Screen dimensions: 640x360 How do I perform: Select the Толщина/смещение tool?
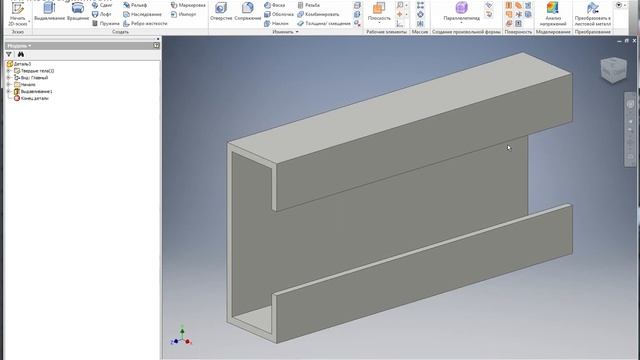[324, 24]
